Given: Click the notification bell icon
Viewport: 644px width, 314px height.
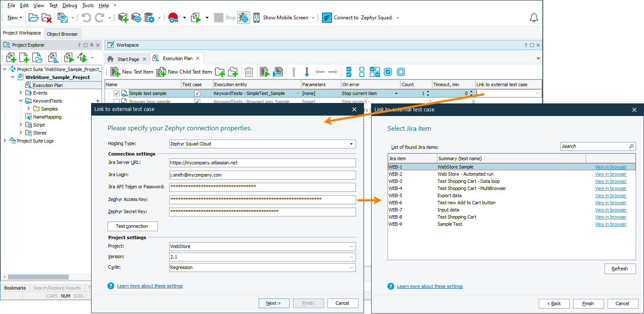Looking at the screenshot, I should [x=534, y=18].
